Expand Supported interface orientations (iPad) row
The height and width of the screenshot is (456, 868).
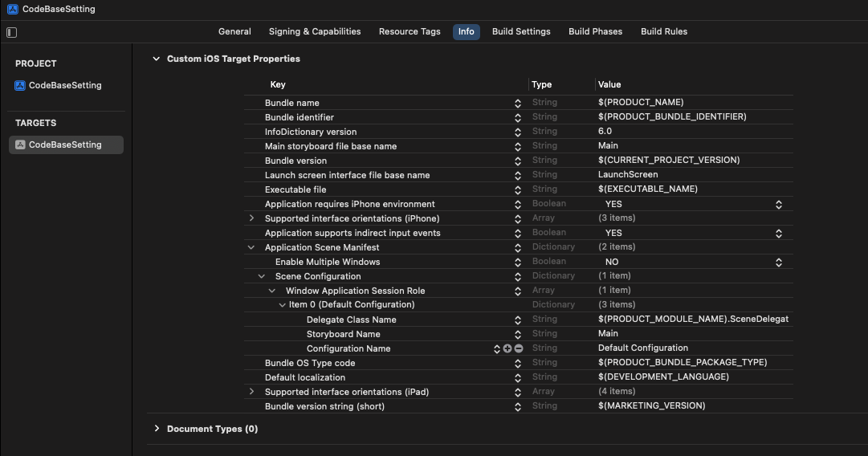tap(251, 391)
